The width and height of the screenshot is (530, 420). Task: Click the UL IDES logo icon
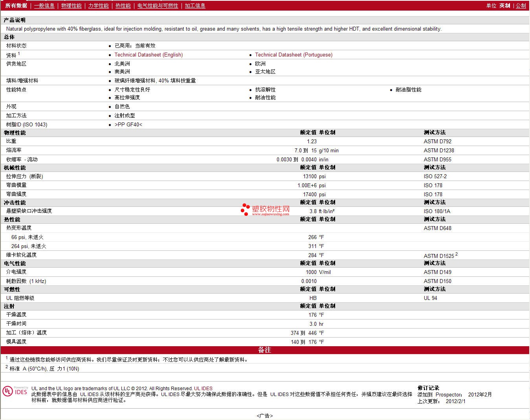15,391
